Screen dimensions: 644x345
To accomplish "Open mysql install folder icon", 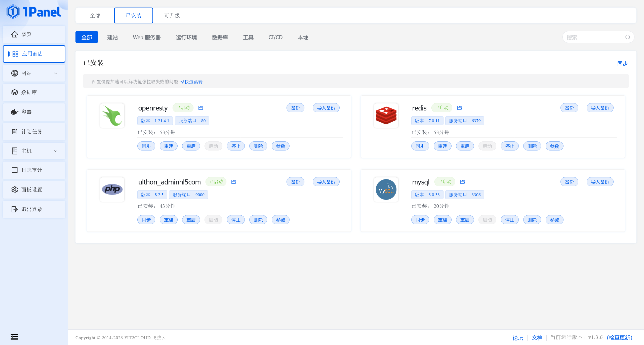I will [x=463, y=182].
